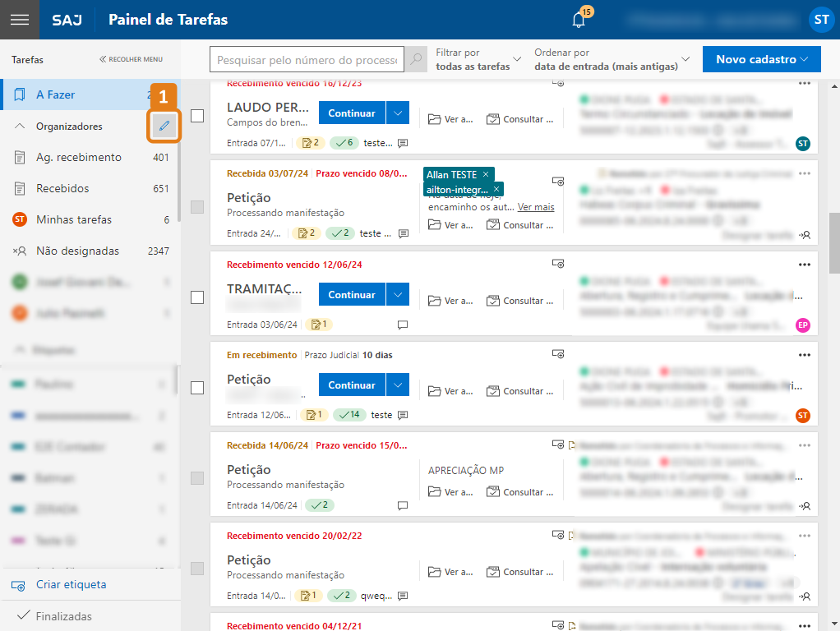Image resolution: width=840 pixels, height=631 pixels.
Task: Click the Novo cadastro button
Action: [x=761, y=59]
